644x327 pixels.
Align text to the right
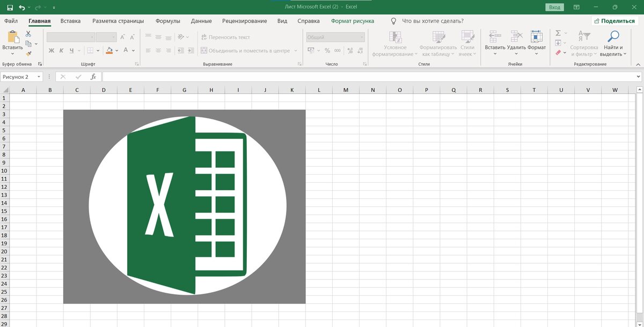click(169, 50)
